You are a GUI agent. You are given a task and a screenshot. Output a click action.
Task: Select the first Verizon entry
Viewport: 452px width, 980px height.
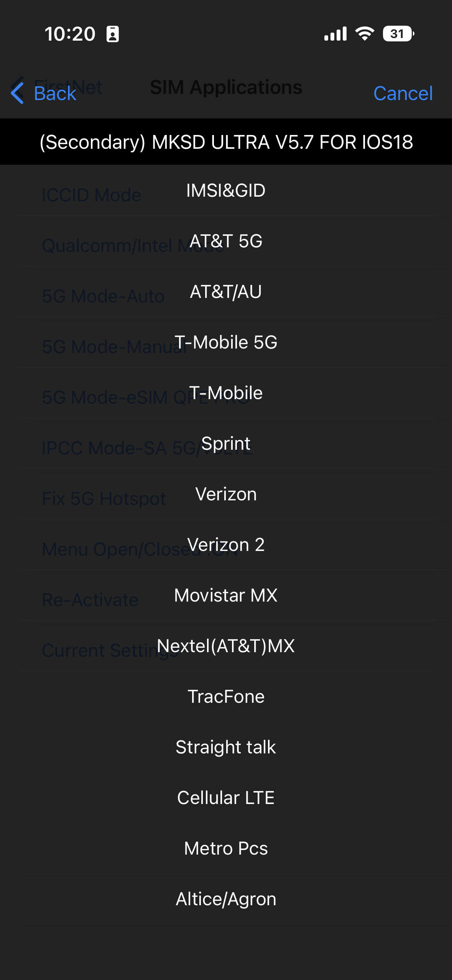(226, 494)
